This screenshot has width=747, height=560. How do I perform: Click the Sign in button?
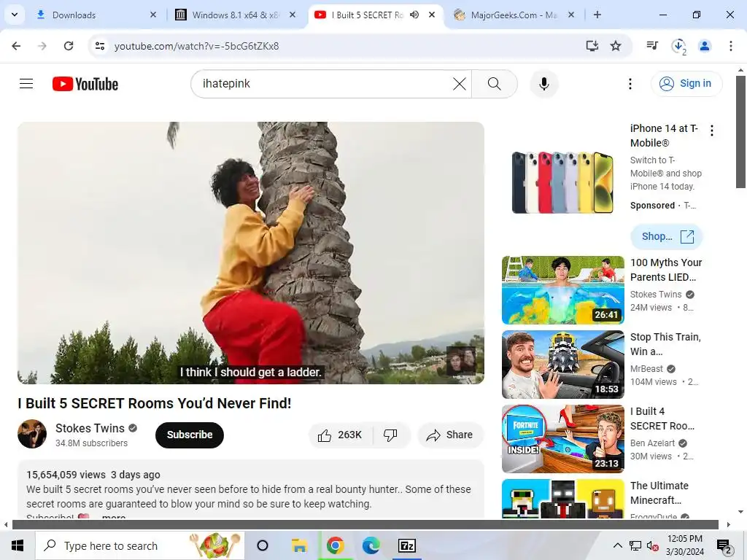pos(686,84)
